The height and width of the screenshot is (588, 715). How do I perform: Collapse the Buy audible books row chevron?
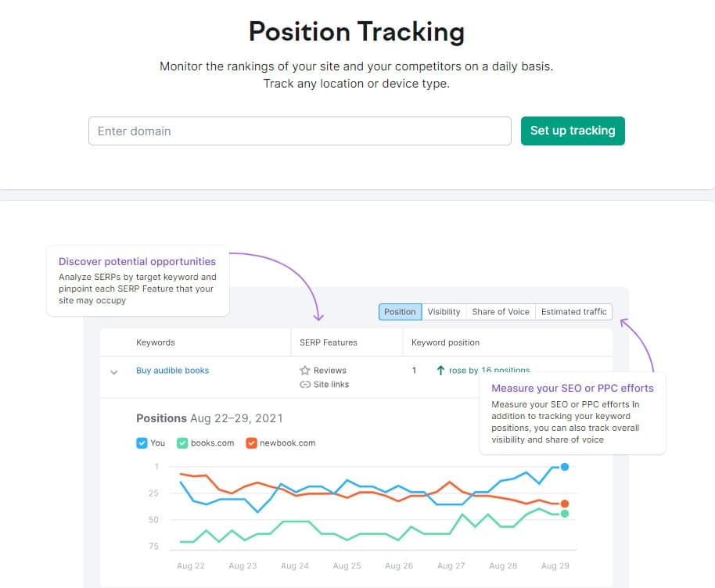click(x=114, y=372)
